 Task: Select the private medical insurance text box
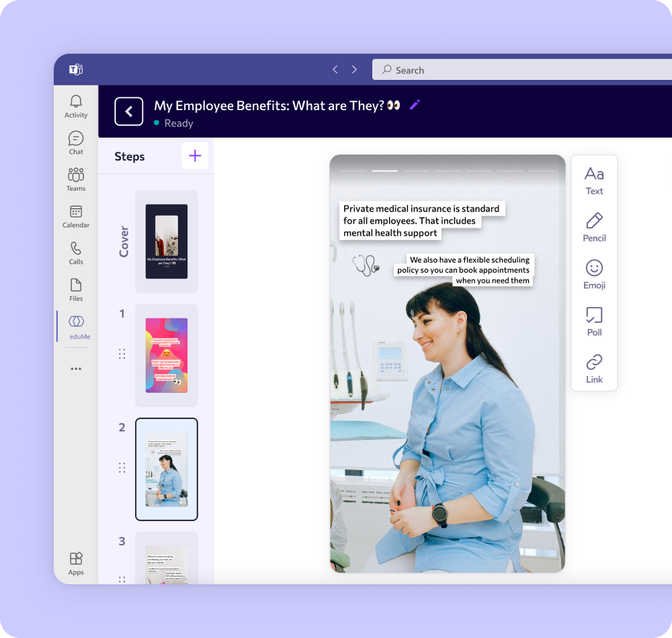click(x=422, y=220)
